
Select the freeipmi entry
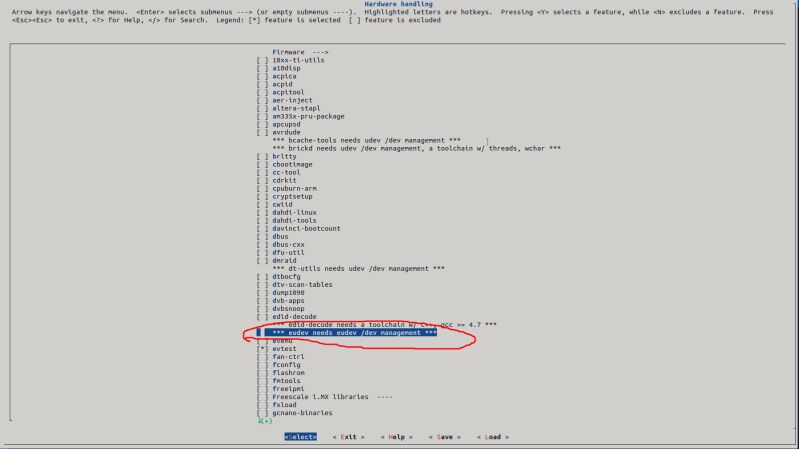288,389
